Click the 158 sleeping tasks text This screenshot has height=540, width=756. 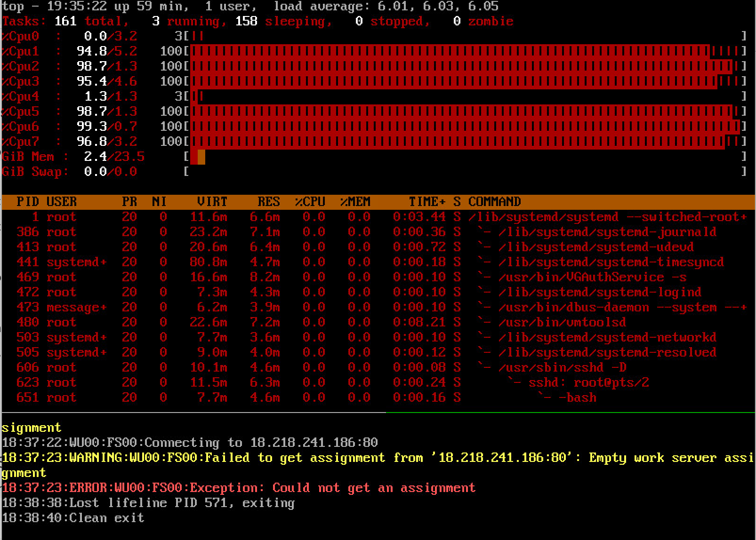click(284, 21)
